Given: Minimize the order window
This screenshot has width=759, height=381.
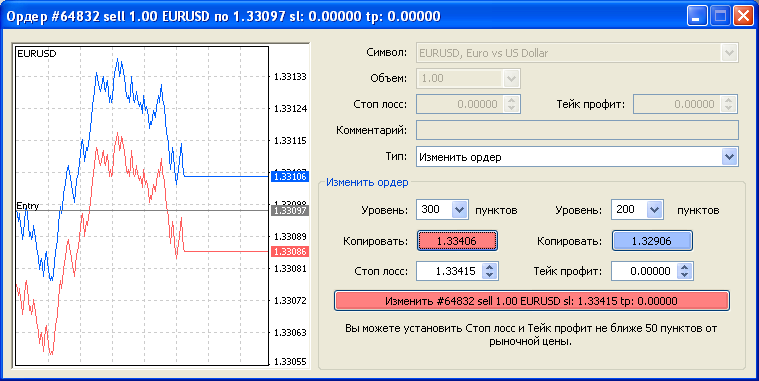Looking at the screenshot, I should (697, 16).
